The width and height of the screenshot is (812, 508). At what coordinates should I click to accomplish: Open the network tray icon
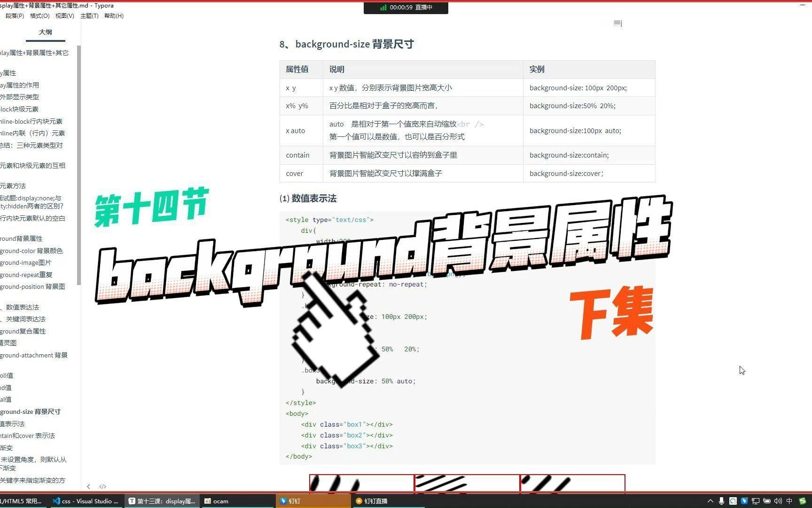(755, 501)
